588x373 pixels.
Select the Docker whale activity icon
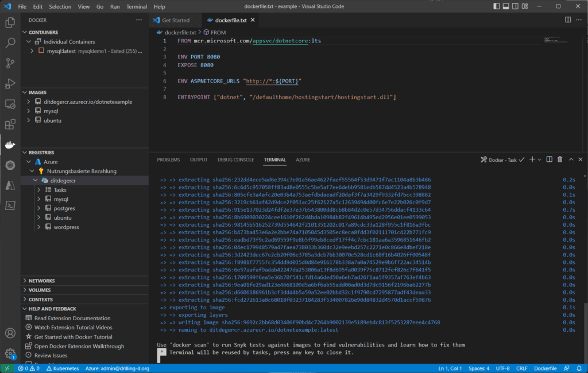[x=10, y=145]
